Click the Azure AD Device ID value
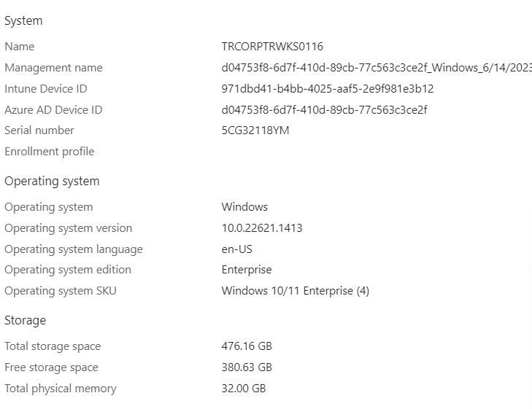The height and width of the screenshot is (409, 532). pos(324,110)
